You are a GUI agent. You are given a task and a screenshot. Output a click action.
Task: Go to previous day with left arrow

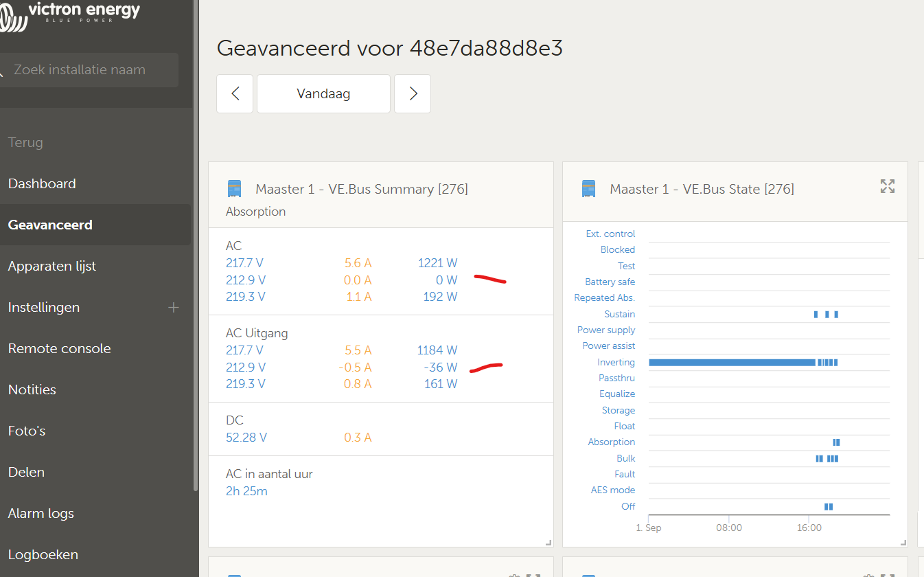coord(235,93)
